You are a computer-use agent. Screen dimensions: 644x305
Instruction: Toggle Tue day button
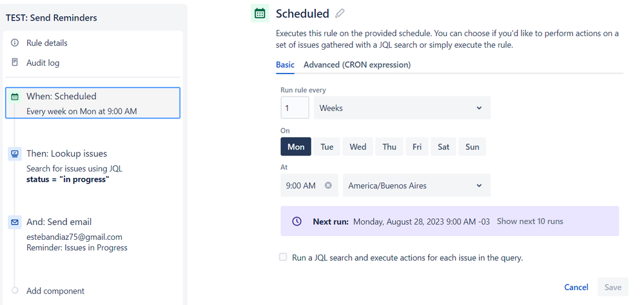(x=327, y=147)
